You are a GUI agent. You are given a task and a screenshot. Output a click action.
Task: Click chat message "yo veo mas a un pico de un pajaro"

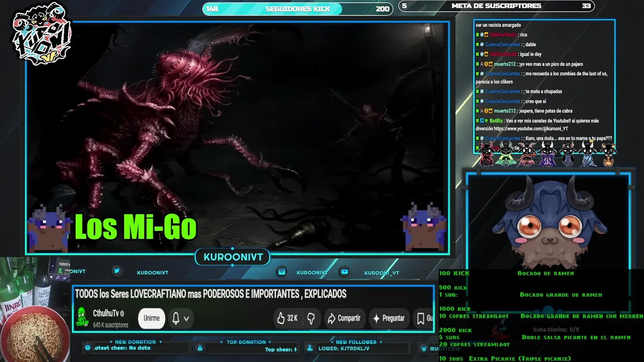point(550,64)
